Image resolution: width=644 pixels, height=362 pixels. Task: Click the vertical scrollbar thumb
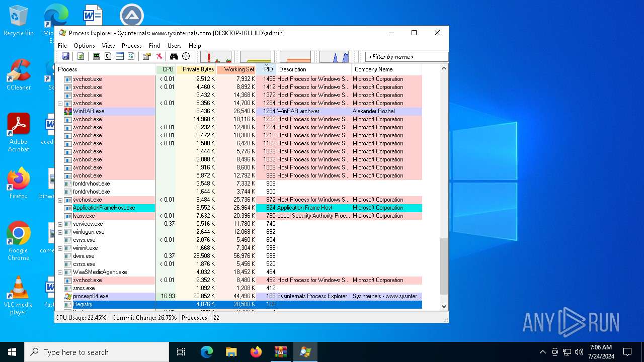(444, 266)
